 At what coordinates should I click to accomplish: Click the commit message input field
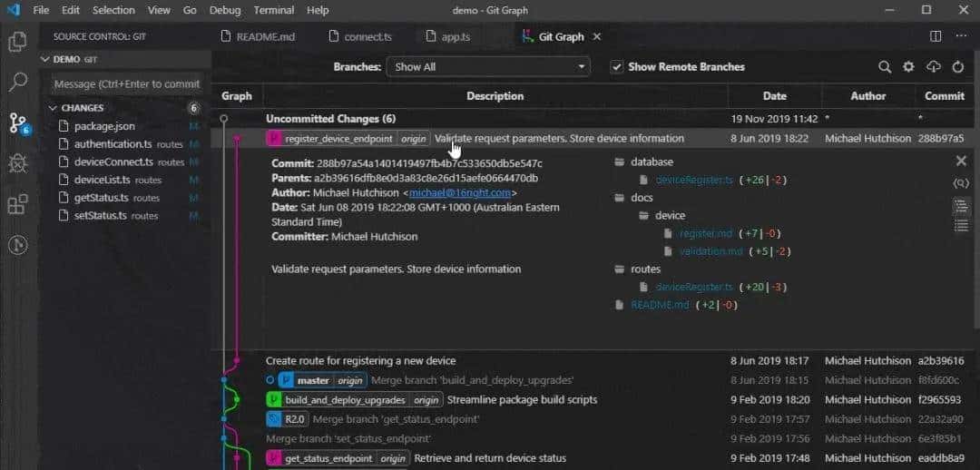pyautogui.click(x=127, y=83)
